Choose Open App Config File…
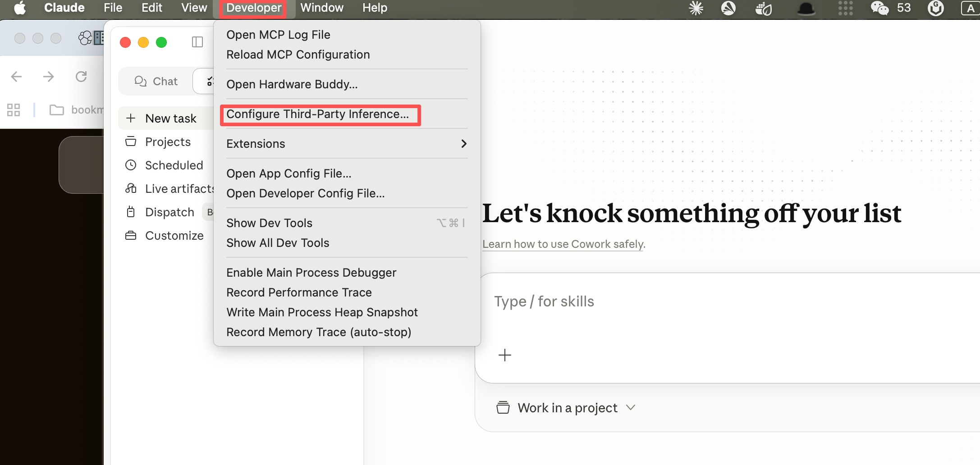980x465 pixels. [x=347, y=173]
